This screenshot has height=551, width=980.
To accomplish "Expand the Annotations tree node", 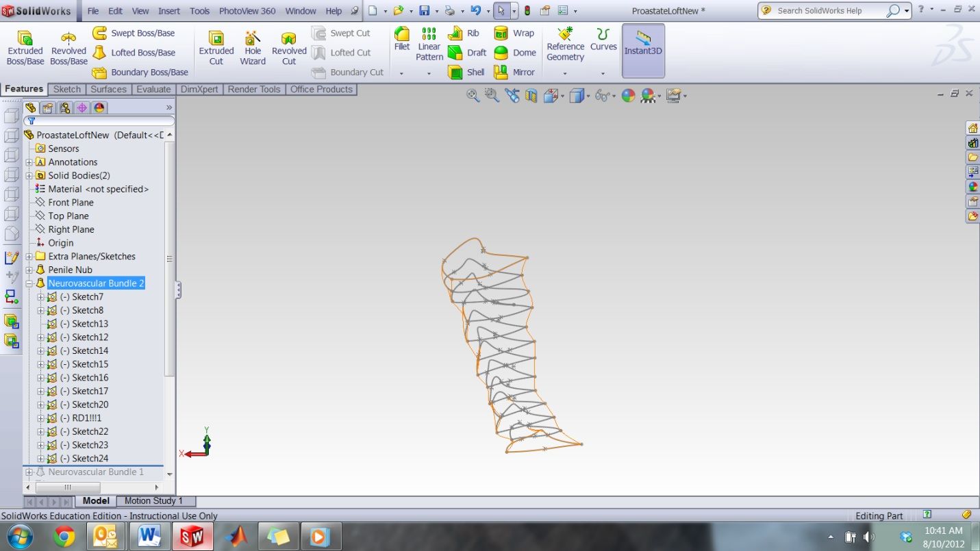I will [x=29, y=162].
